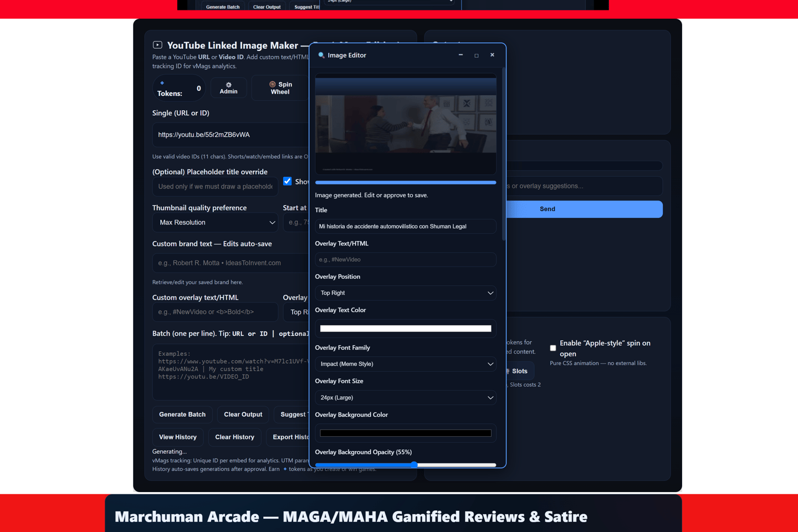Image resolution: width=798 pixels, height=532 pixels.
Task: Toggle the checkbox next to placeholder title override
Action: 288,181
